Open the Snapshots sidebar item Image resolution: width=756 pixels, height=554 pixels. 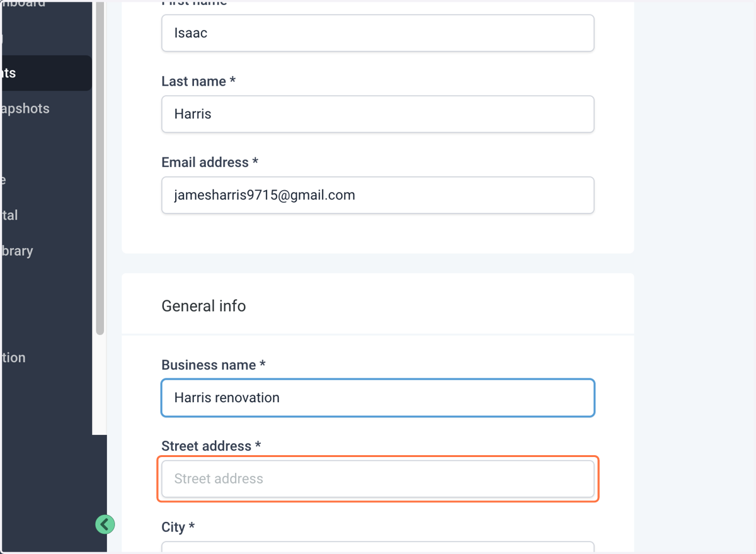(x=25, y=108)
